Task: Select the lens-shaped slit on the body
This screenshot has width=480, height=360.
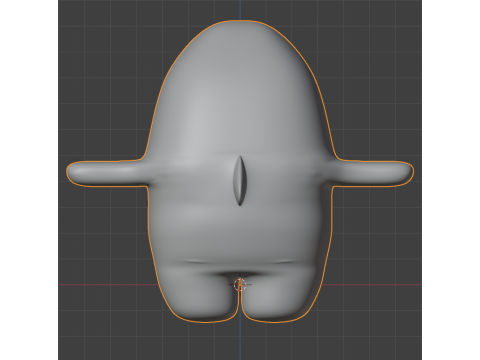Action: tap(240, 180)
